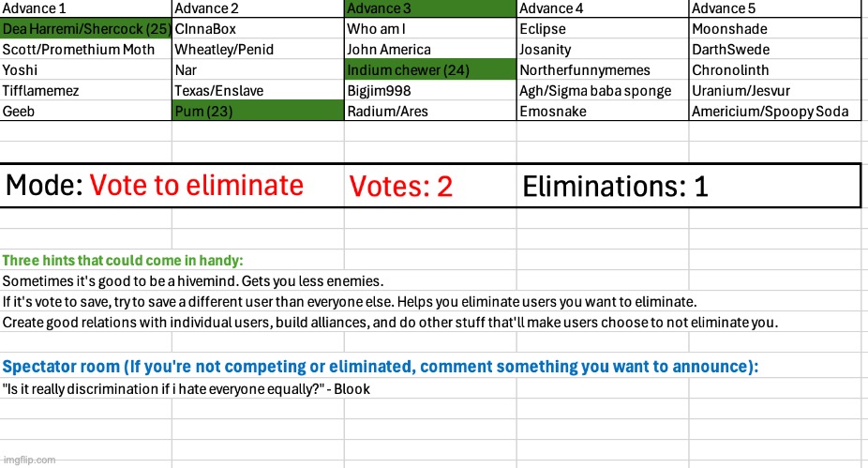Select the Blook quote cell
Viewport: 868px width, 468px height.
[187, 389]
